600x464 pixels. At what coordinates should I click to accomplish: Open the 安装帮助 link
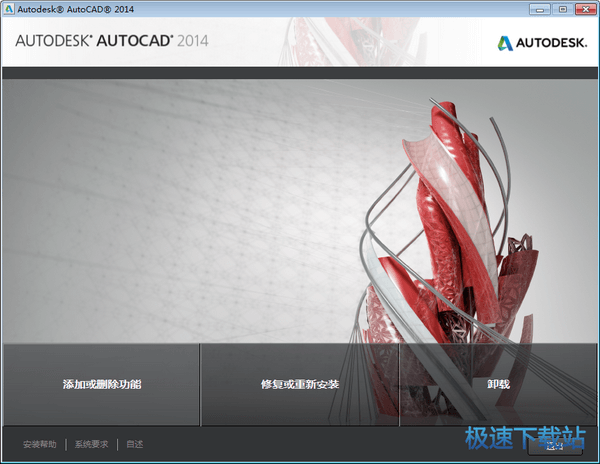[x=39, y=444]
